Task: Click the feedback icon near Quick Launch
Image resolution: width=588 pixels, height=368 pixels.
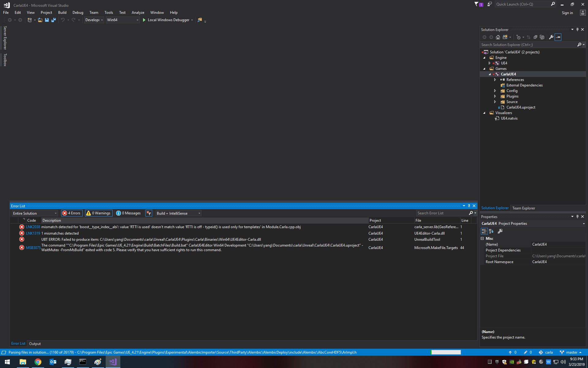Action: pos(489,4)
